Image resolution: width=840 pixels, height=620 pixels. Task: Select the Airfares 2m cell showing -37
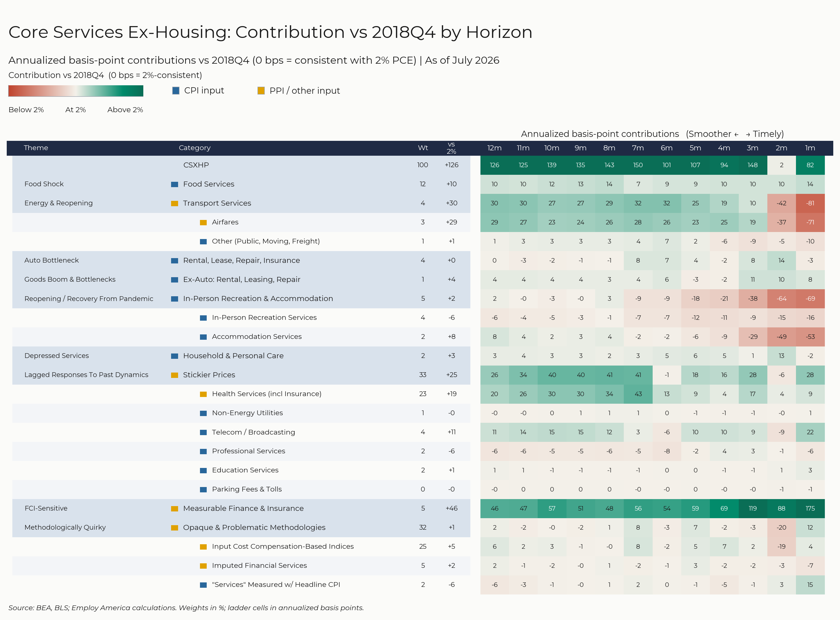tap(781, 222)
